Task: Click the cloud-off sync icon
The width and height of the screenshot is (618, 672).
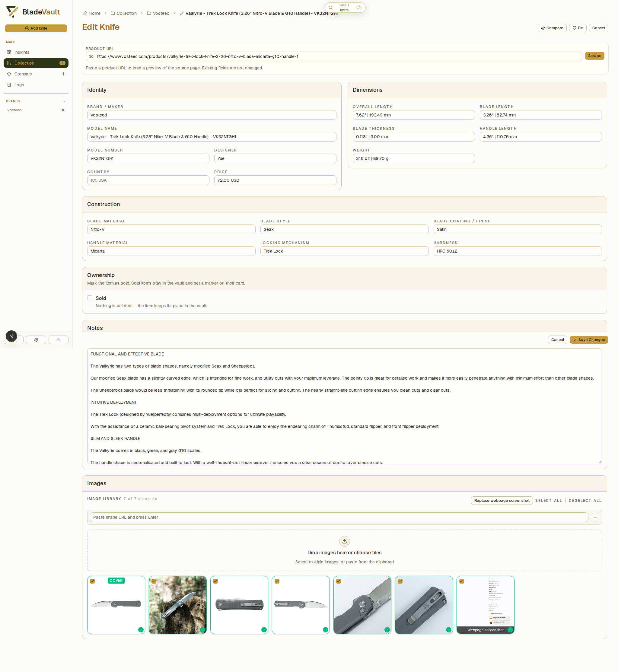Action: pyautogui.click(x=59, y=340)
